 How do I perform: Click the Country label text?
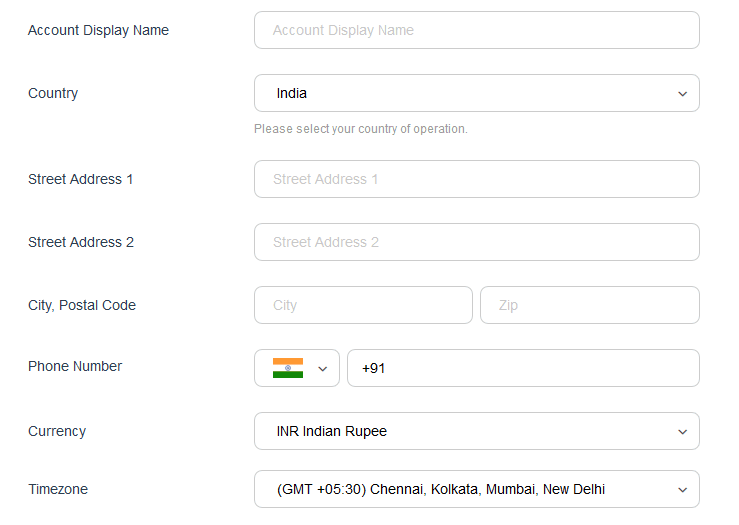[x=53, y=93]
